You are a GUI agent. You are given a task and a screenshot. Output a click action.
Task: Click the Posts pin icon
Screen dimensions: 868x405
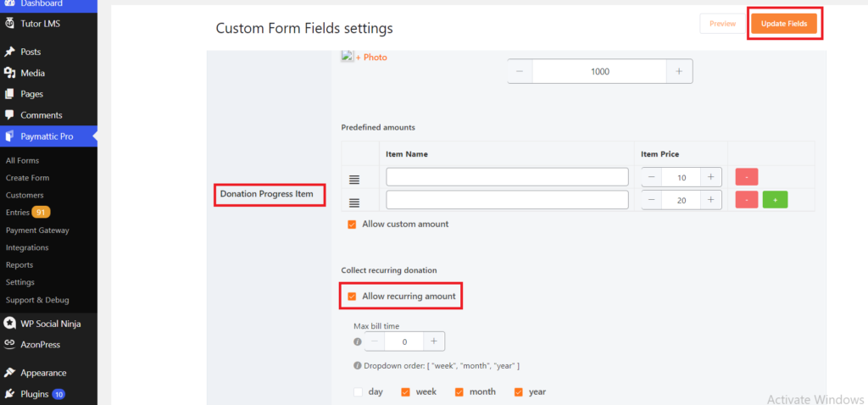point(9,52)
